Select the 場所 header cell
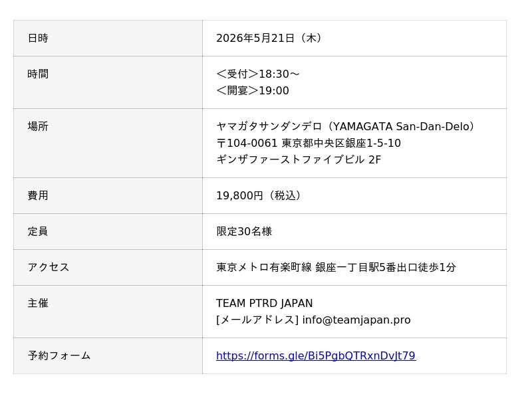Image resolution: width=532 pixels, height=394 pixels. [108, 143]
